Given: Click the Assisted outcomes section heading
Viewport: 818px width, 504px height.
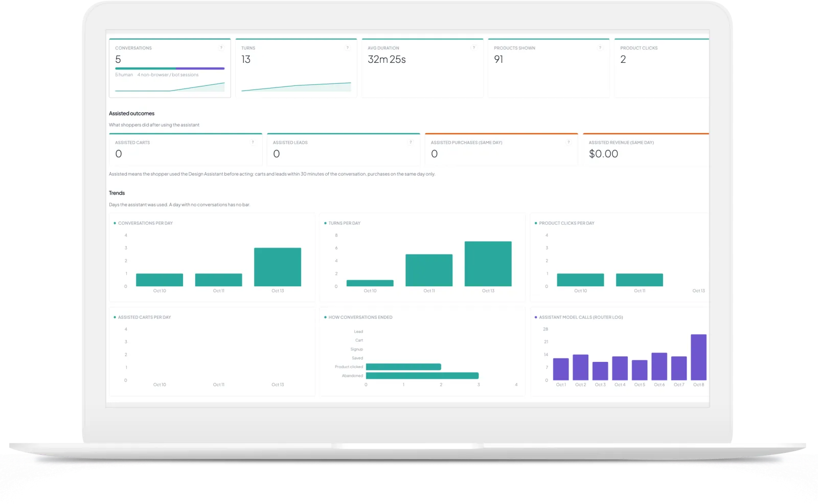Looking at the screenshot, I should [x=131, y=113].
